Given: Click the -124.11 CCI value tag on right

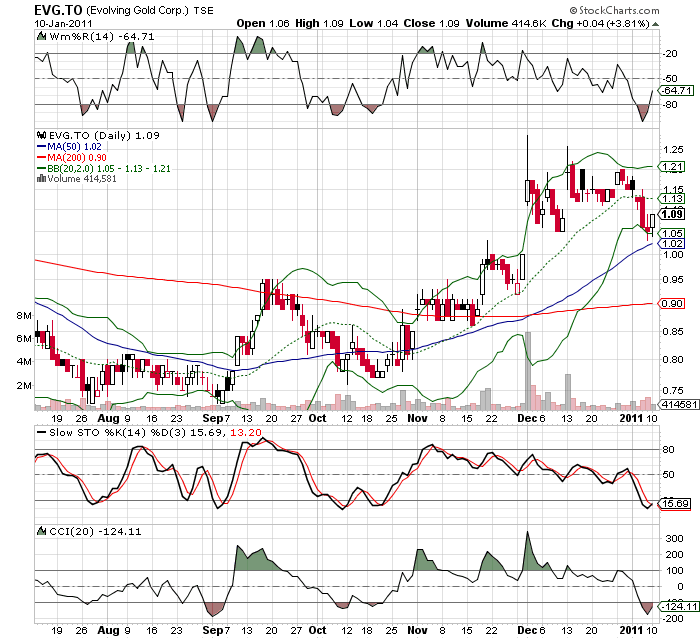Looking at the screenshot, I should pos(679,606).
